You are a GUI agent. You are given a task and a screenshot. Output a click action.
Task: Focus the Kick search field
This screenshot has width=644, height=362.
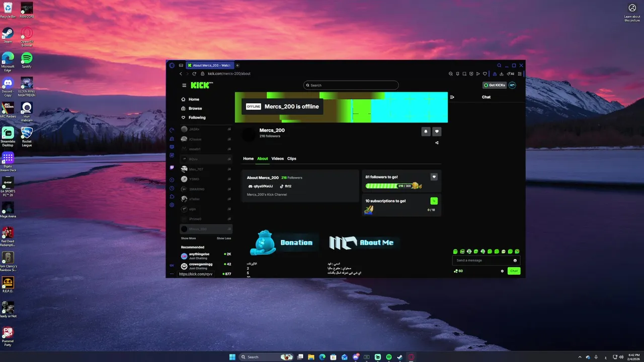pos(351,85)
